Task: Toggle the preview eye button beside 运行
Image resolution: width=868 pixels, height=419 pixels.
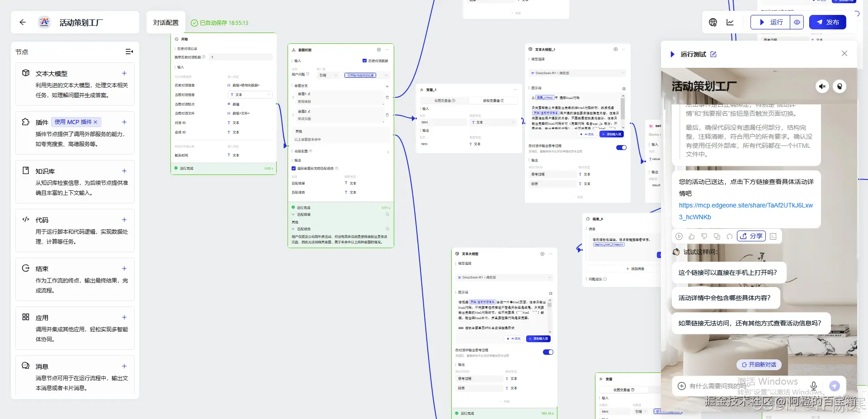Action: click(x=797, y=22)
